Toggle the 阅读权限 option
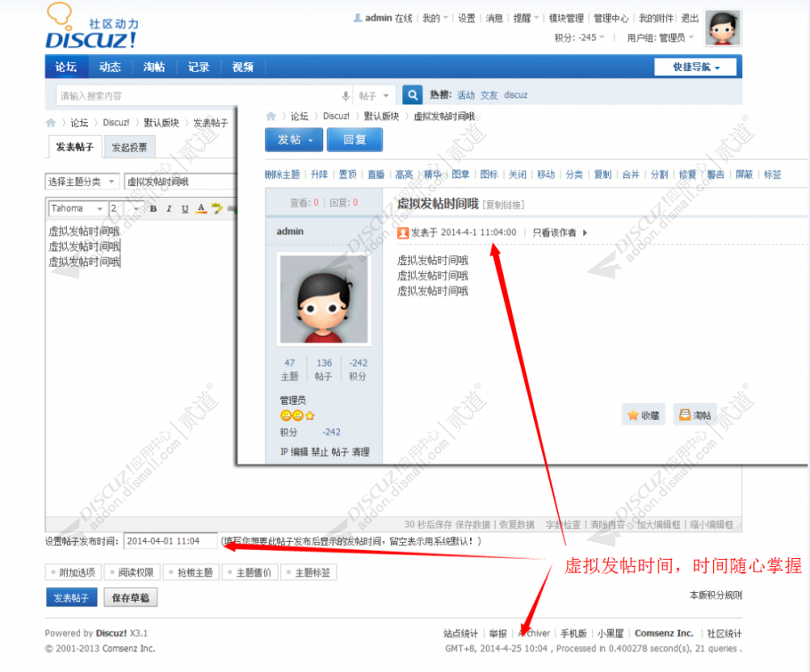This screenshot has height=672, width=810. pos(132,572)
